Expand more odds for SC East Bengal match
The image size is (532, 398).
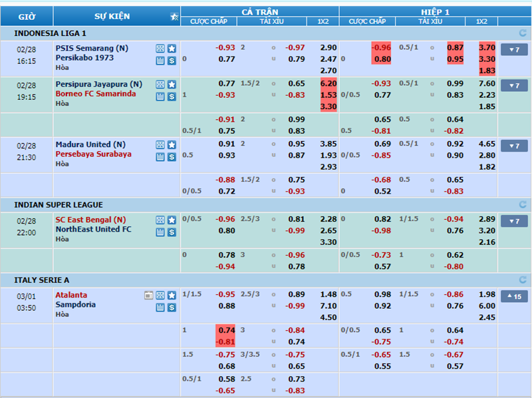513,221
